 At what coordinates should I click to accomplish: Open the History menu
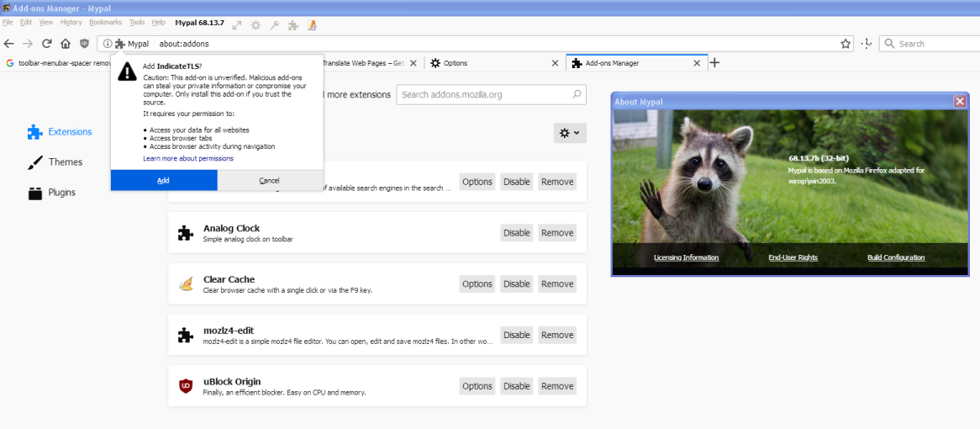[x=71, y=22]
